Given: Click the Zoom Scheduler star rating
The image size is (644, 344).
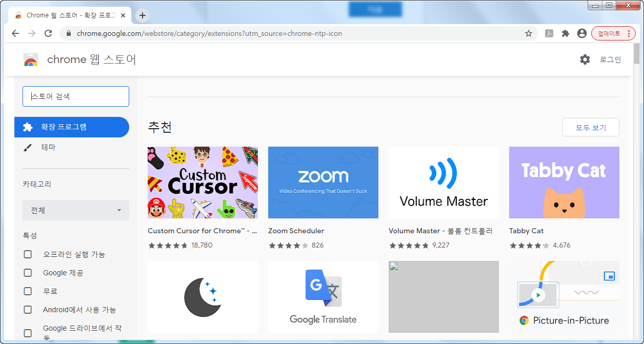Looking at the screenshot, I should 289,245.
